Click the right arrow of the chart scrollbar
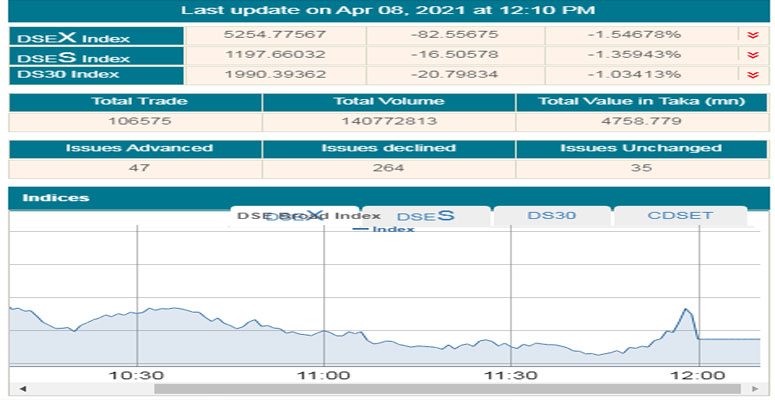775x400 pixels. 753,389
